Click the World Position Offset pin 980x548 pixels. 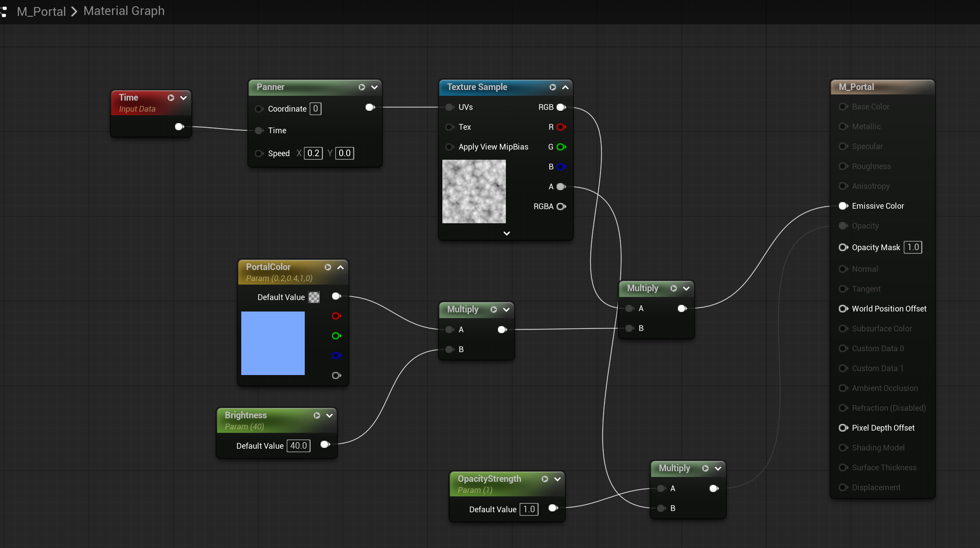point(843,309)
